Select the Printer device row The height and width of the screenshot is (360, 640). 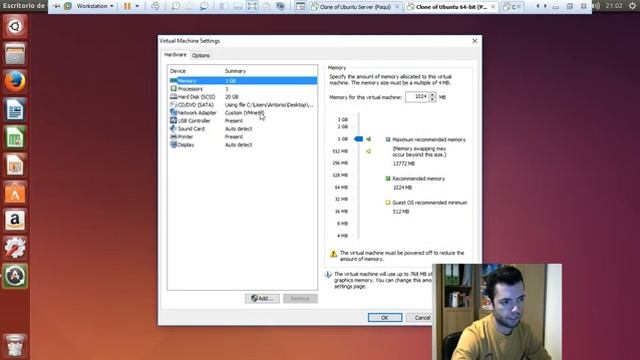tap(243, 137)
